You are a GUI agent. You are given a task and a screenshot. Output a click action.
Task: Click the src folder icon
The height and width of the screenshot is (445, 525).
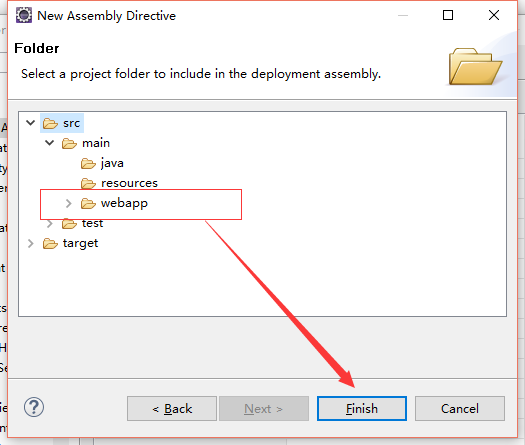click(x=50, y=124)
